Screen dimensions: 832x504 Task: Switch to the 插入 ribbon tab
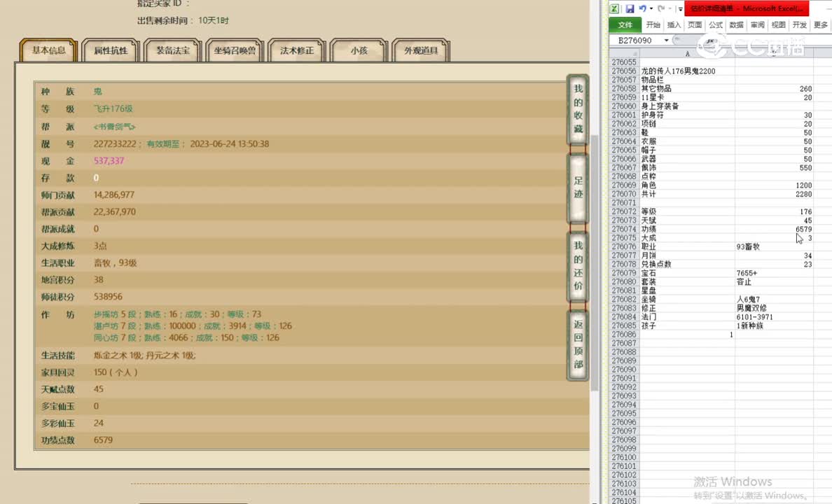coord(674,25)
